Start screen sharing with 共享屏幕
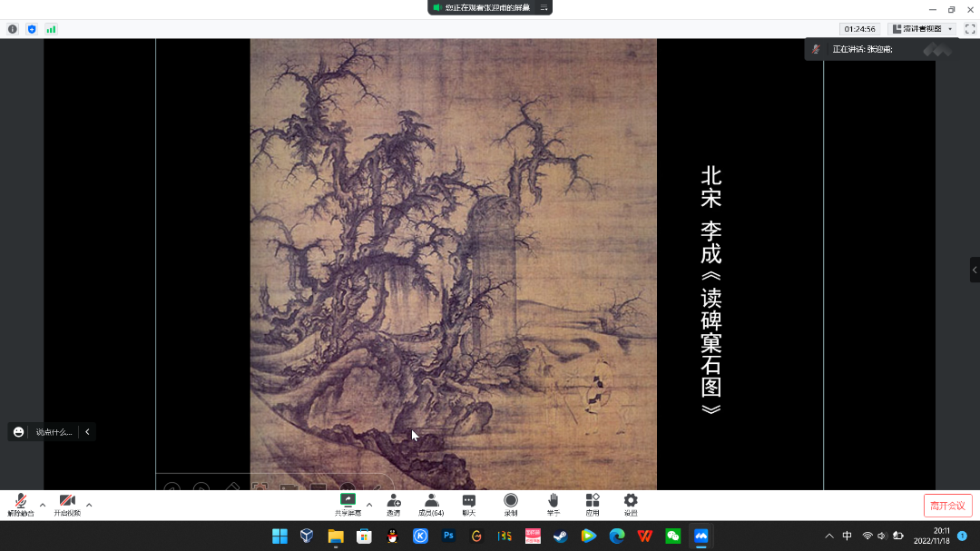 click(x=348, y=505)
